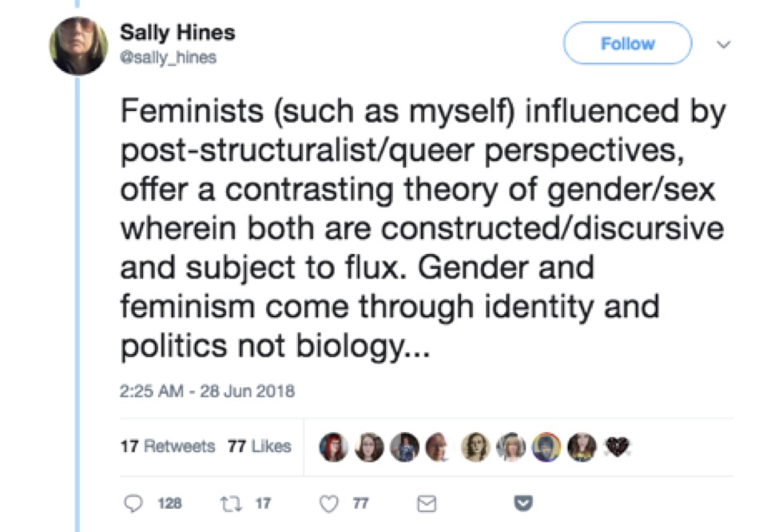Expand the tweet options chevron menu
This screenshot has width=779, height=532.
click(724, 46)
